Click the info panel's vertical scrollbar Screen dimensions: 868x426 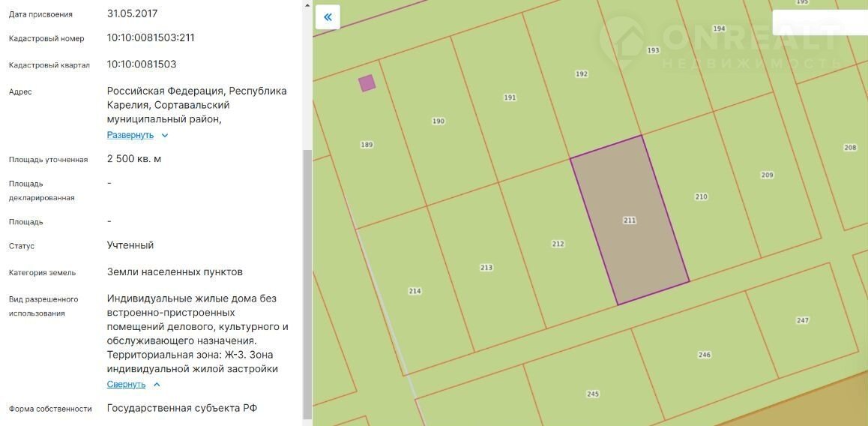(307, 285)
